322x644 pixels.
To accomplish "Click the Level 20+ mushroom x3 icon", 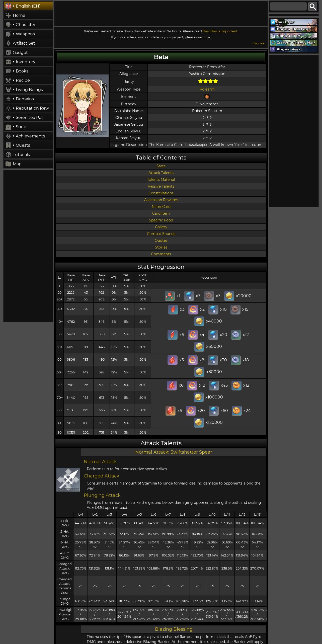I will (189, 296).
